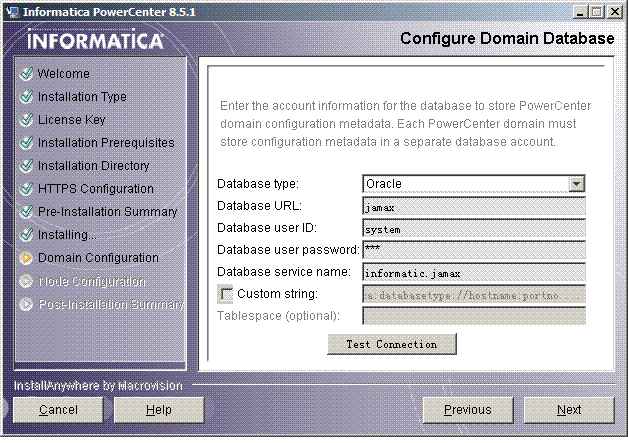Viewport: 628px width, 443px height.
Task: Click the Database user ID field
Action: [474, 228]
